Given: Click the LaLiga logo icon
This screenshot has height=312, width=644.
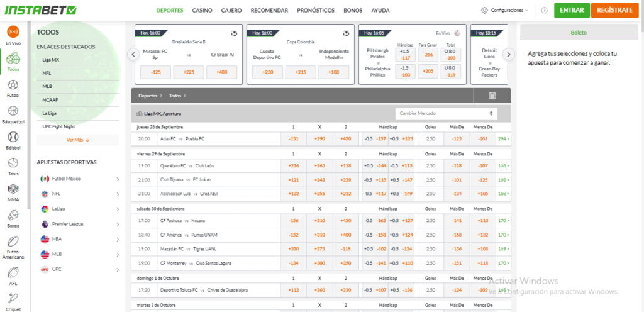Looking at the screenshot, I should pos(45,209).
